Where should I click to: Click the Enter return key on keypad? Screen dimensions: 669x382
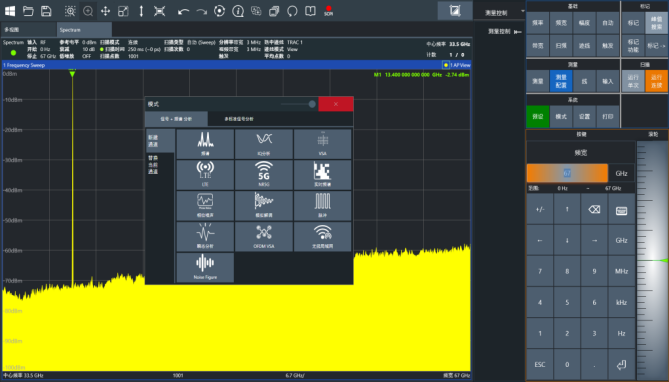[x=621, y=364]
